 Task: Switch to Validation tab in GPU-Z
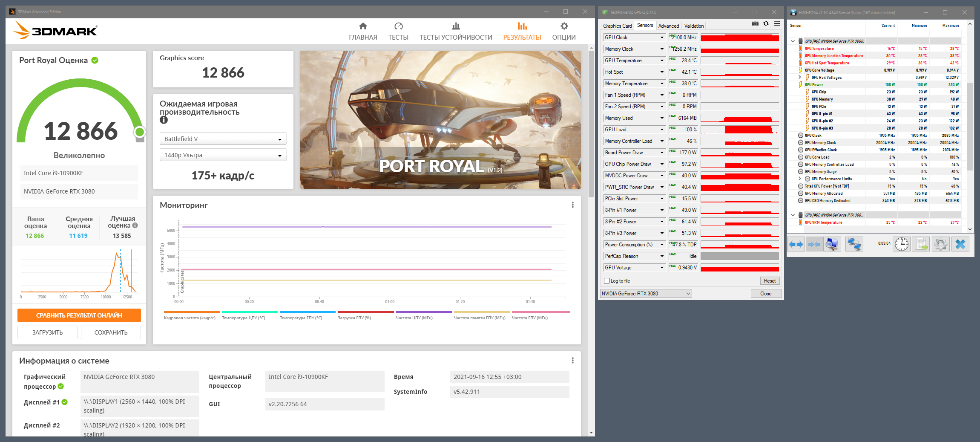[x=694, y=26]
